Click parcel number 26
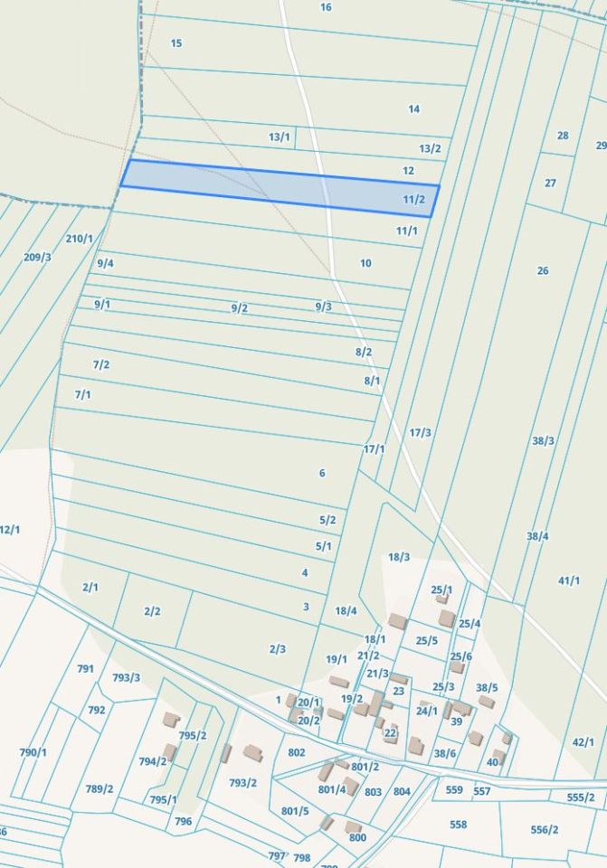 pyautogui.click(x=543, y=270)
